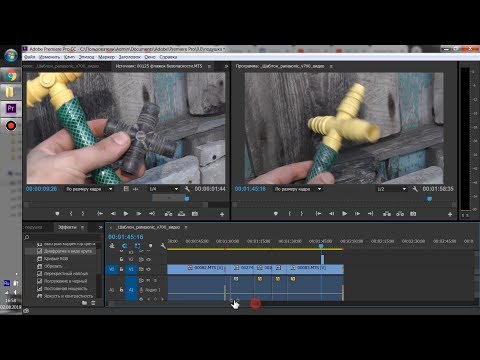Image resolution: width=480 pixels, height=360 pixels.
Task: Toggle V1 track lock
Action: tap(121, 269)
